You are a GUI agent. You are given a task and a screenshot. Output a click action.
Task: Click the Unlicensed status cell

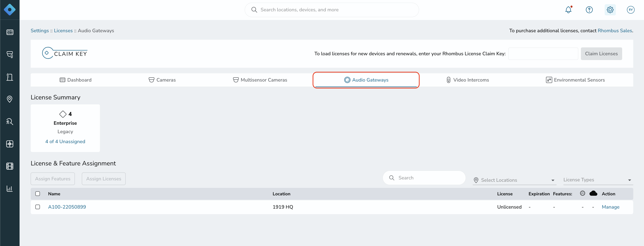click(509, 207)
